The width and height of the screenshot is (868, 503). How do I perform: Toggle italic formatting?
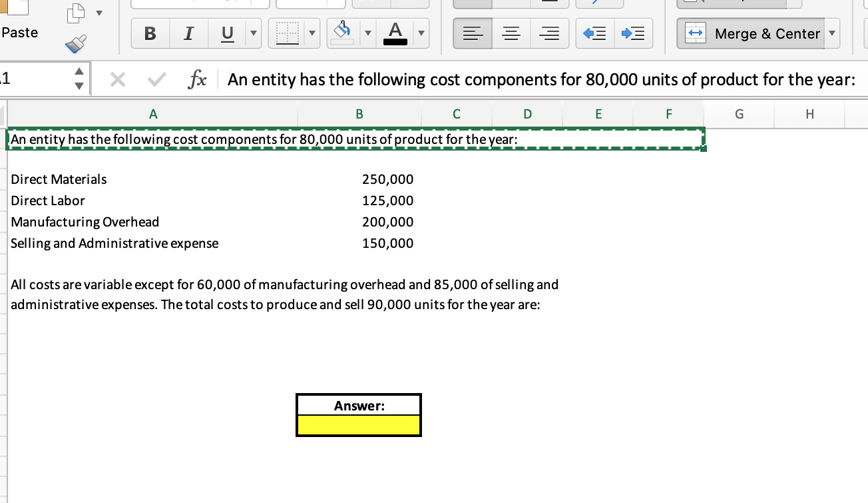pos(188,33)
